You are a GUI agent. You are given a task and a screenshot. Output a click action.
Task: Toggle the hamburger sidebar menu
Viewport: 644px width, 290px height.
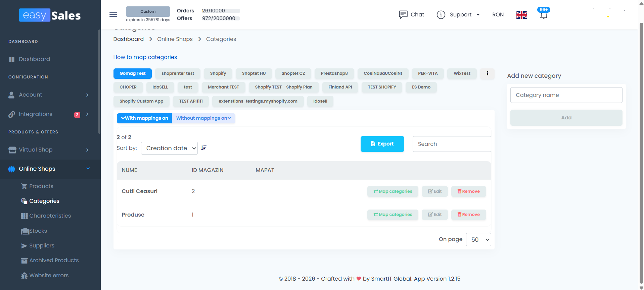(x=113, y=14)
